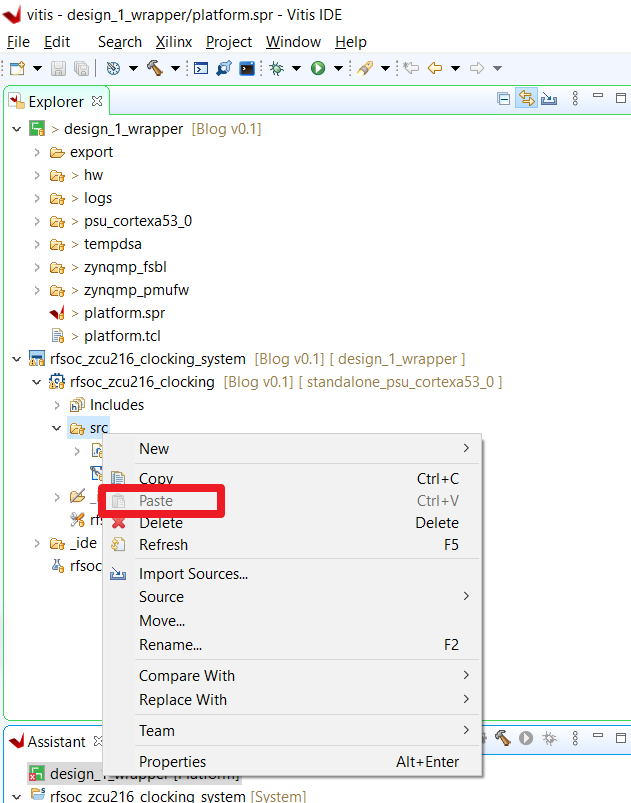Click the debug bug icon in Assistant panel
631x803 pixels.
pos(550,738)
